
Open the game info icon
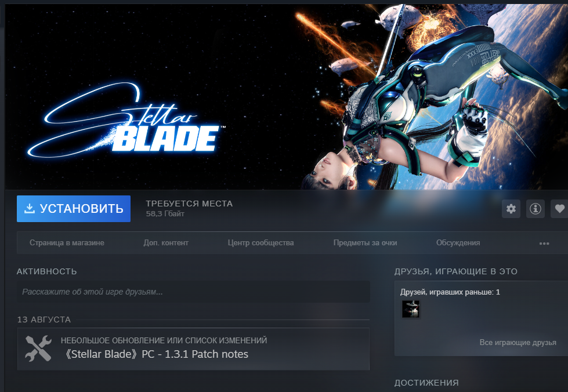point(536,209)
